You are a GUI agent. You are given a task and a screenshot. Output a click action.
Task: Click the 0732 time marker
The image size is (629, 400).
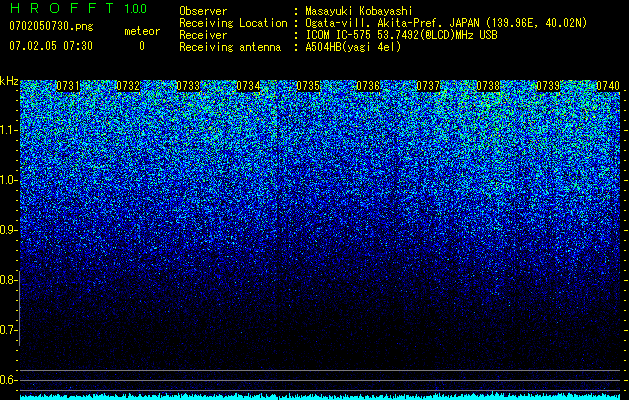(x=128, y=86)
